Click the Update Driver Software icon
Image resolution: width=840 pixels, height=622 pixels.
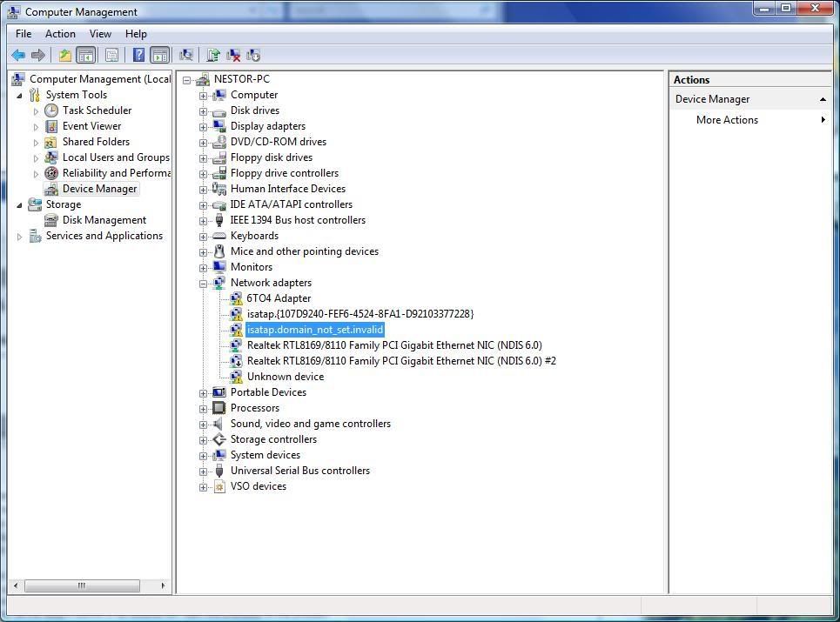click(213, 55)
